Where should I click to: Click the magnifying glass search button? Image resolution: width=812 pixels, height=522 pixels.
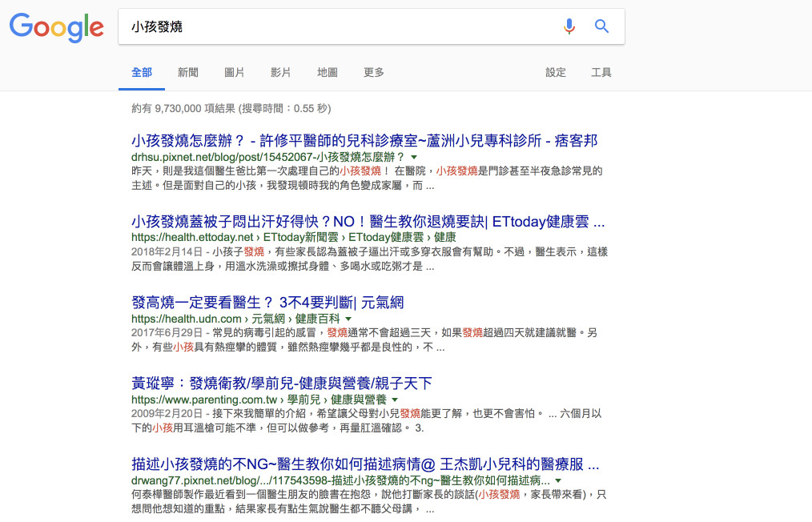[601, 26]
